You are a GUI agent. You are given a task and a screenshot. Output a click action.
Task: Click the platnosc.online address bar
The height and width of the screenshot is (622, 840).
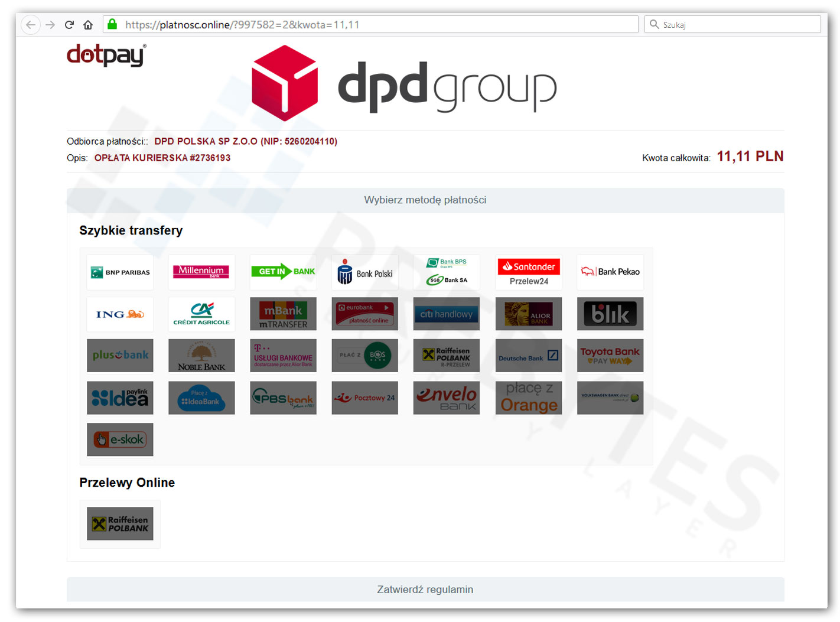click(x=370, y=25)
